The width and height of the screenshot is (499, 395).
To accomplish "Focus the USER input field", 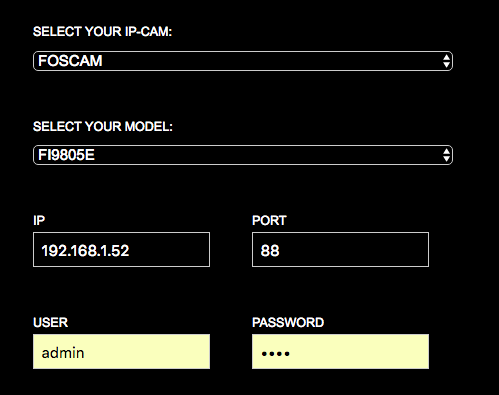I will click(121, 352).
